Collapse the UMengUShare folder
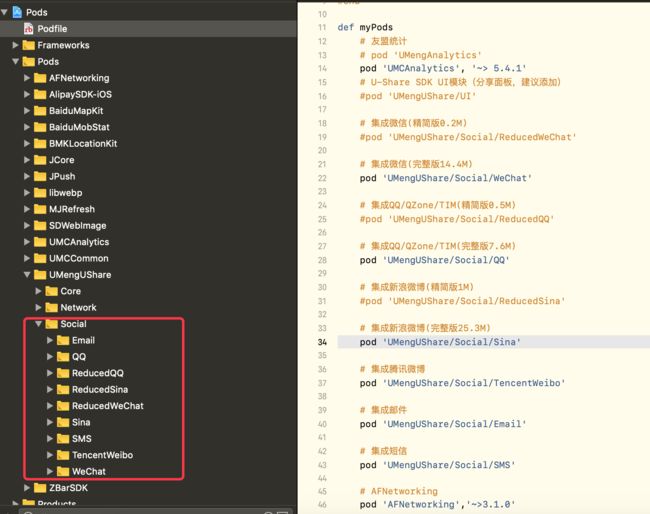650x514 pixels. pos(27,274)
